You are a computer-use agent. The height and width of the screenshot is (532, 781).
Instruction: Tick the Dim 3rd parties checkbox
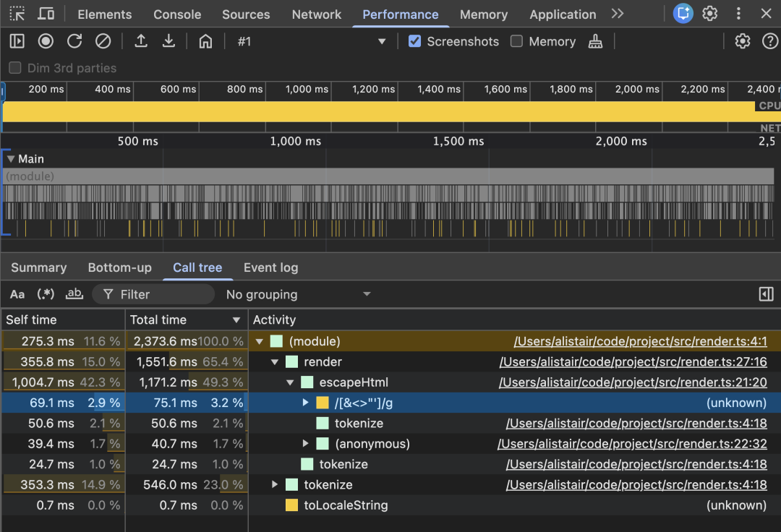point(15,68)
